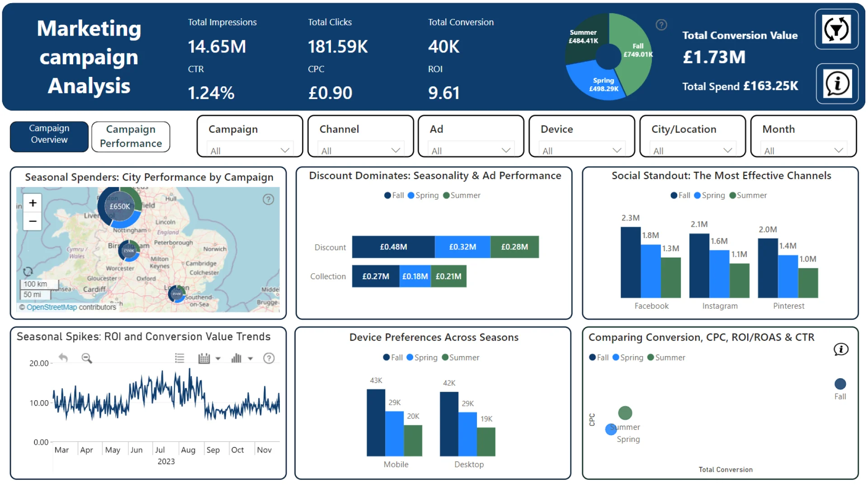Click Summer legend in Discount Dominates chart
The image size is (868, 488).
click(x=462, y=195)
